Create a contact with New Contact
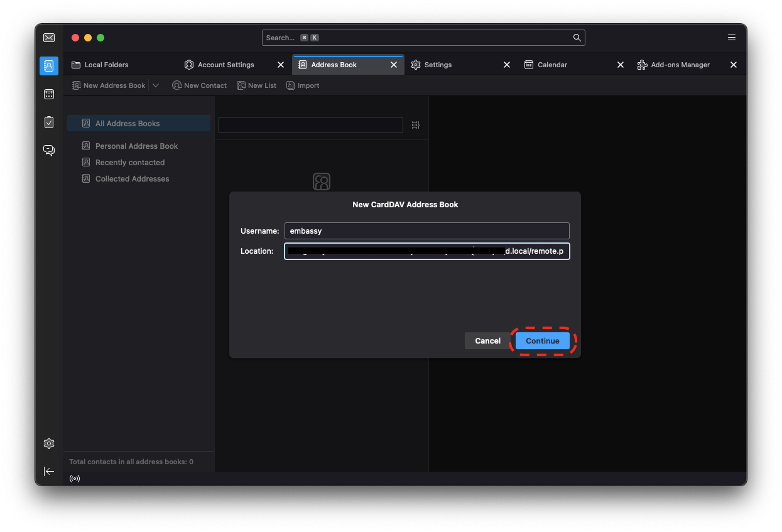Viewport: 782px width, 532px height. [x=199, y=85]
